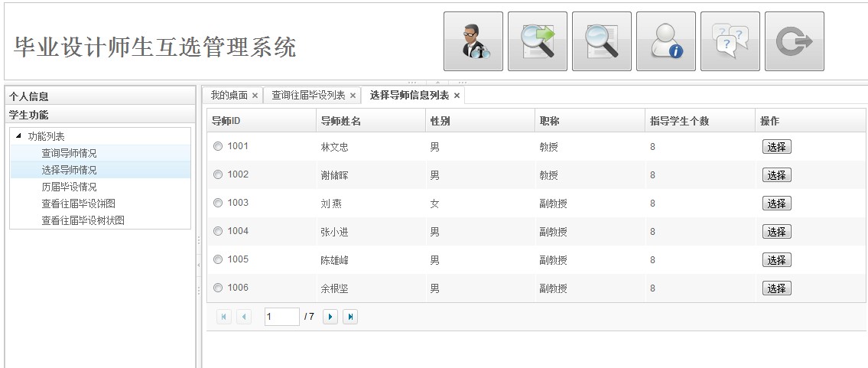Click the 操作 column header

[x=811, y=121]
